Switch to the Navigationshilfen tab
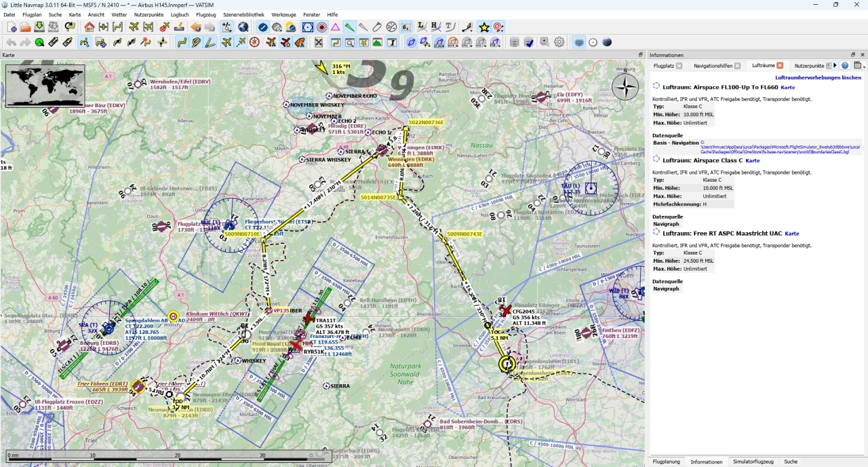This screenshot has width=868, height=467. tap(713, 66)
